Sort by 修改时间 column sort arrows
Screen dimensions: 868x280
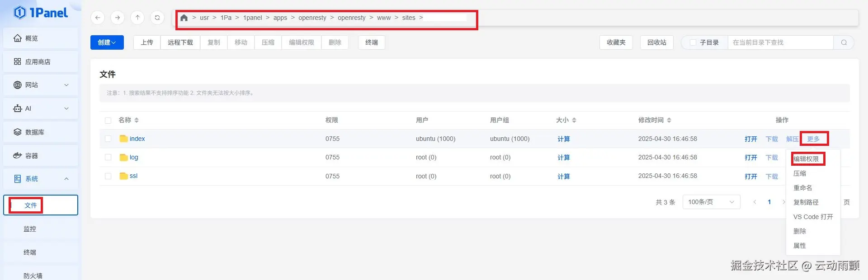tap(669, 120)
